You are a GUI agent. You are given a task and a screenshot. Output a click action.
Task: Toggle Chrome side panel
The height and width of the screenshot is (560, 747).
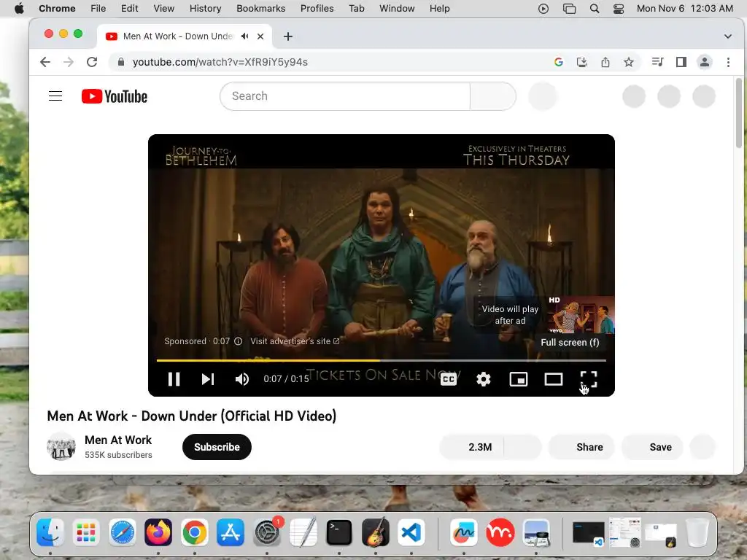tap(681, 62)
